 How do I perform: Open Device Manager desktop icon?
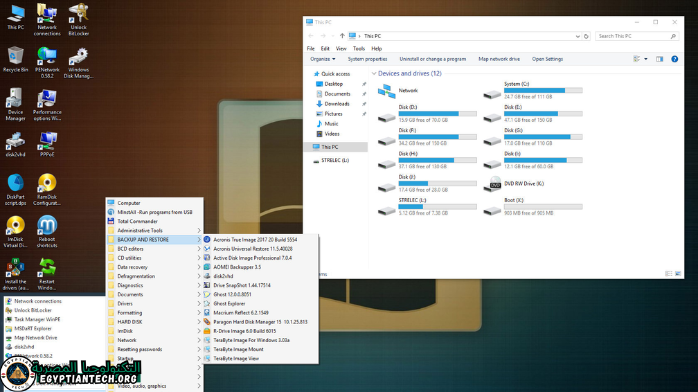16,105
